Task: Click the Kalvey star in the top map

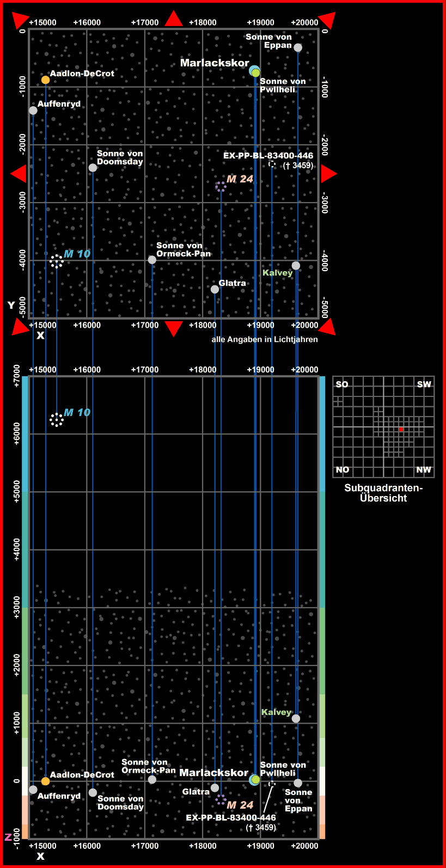Action: pos(296,266)
